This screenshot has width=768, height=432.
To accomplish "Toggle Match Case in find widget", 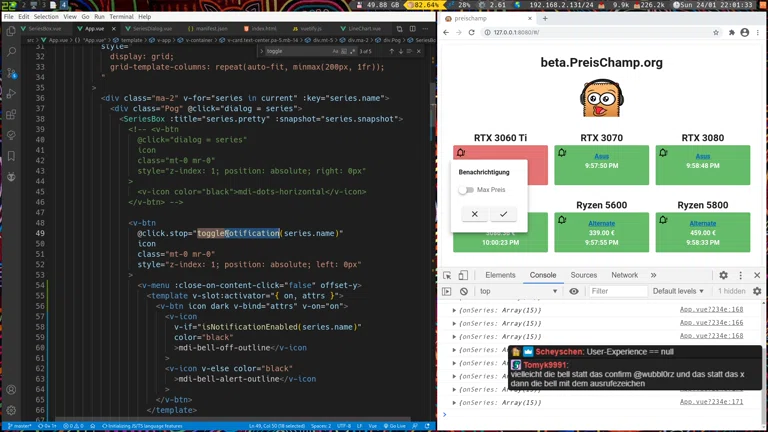I will (x=336, y=51).
